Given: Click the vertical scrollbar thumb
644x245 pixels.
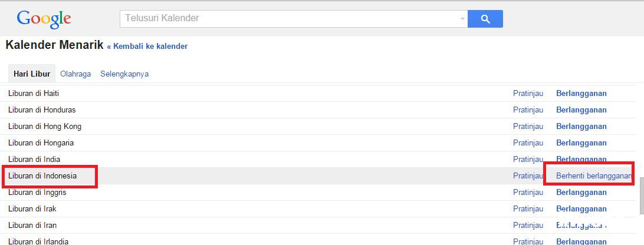Looking at the screenshot, I should click(641, 197).
